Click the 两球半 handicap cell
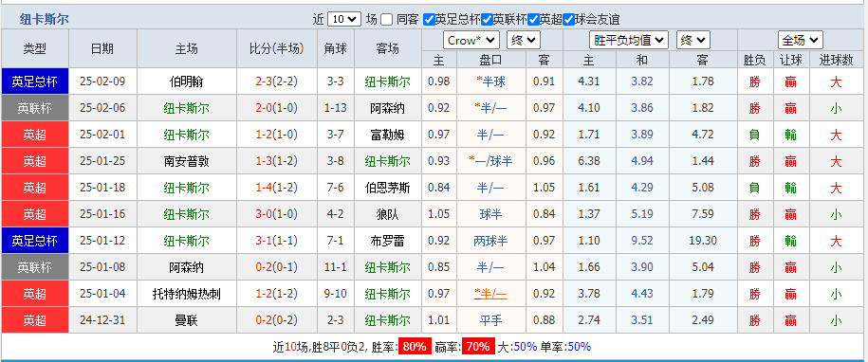The image size is (868, 362). 490,241
